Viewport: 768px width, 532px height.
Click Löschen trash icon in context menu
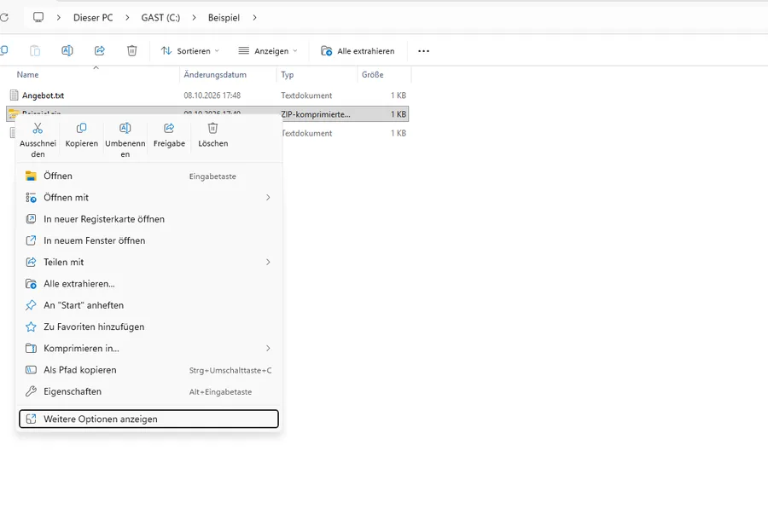(212, 128)
